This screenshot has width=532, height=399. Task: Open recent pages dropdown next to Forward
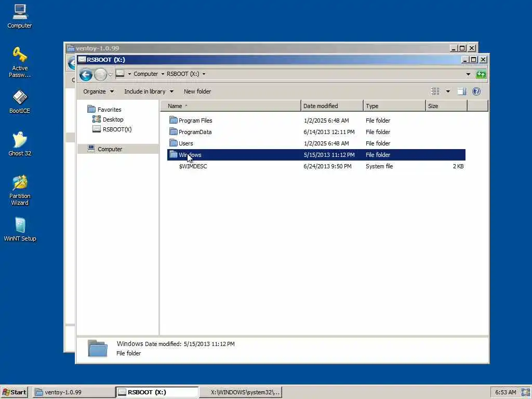point(110,74)
